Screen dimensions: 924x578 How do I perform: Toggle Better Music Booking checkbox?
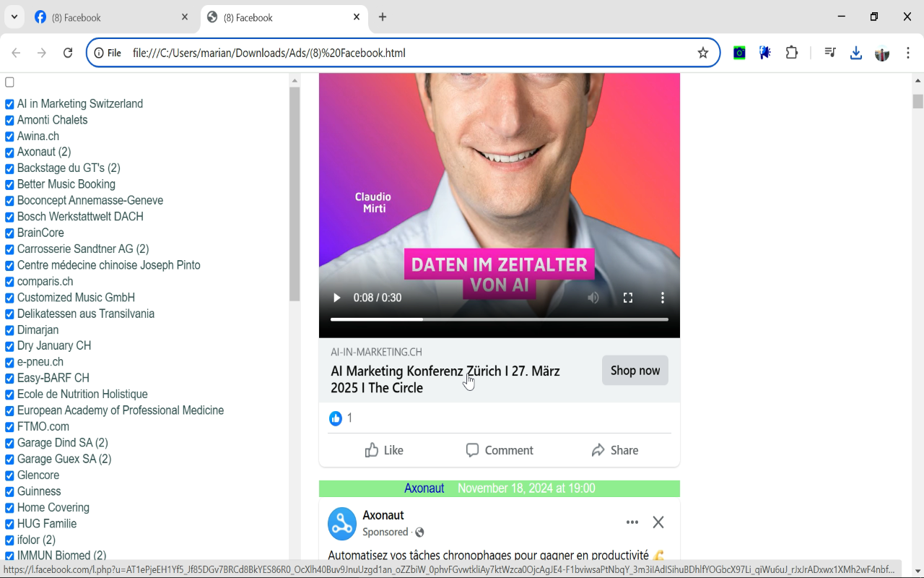point(9,185)
